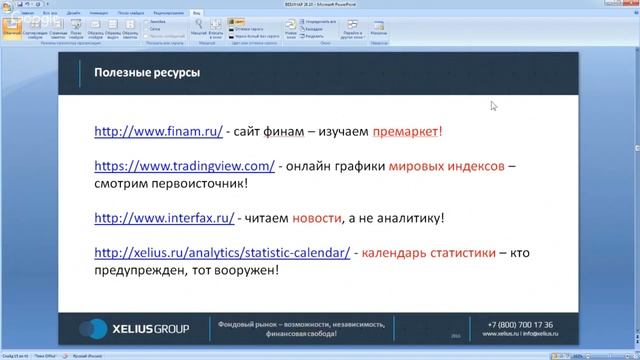
Task: Click the phone number +7 (800) 700 17 36
Action: pyautogui.click(x=520, y=325)
